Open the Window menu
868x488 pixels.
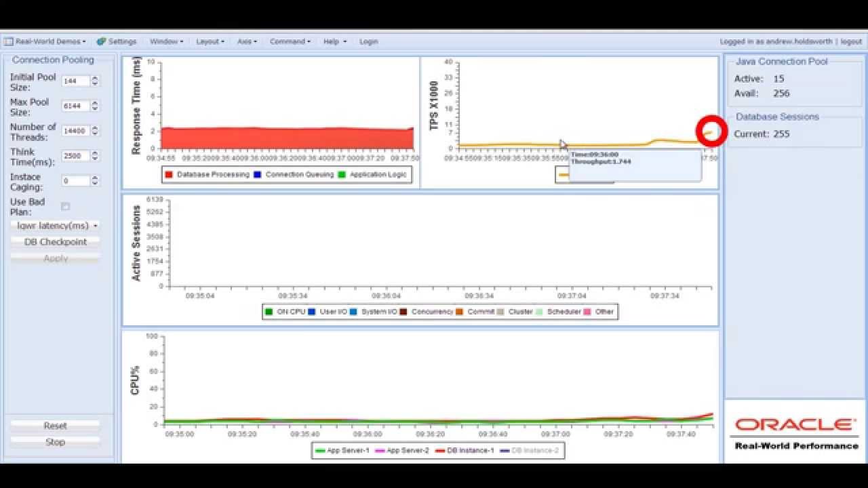click(166, 41)
